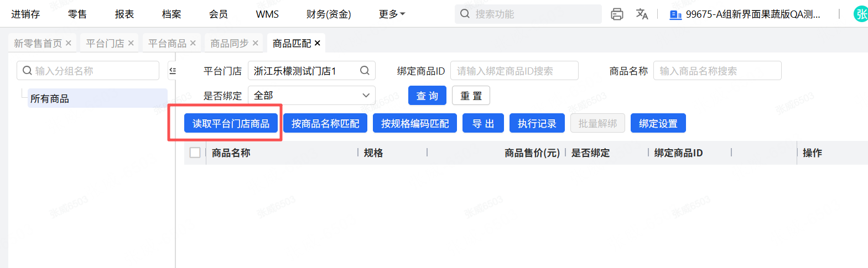This screenshot has width=868, height=268.
Task: Click the printer icon in top bar
Action: [617, 14]
